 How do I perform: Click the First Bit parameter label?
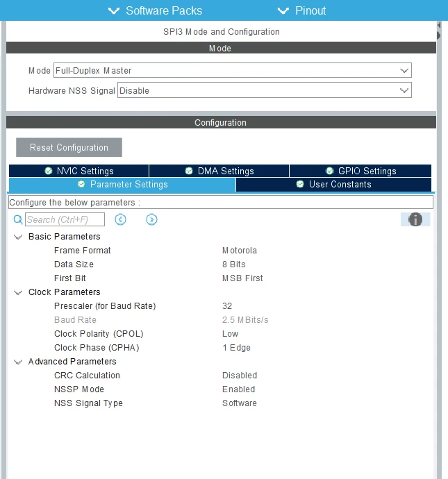(x=70, y=278)
